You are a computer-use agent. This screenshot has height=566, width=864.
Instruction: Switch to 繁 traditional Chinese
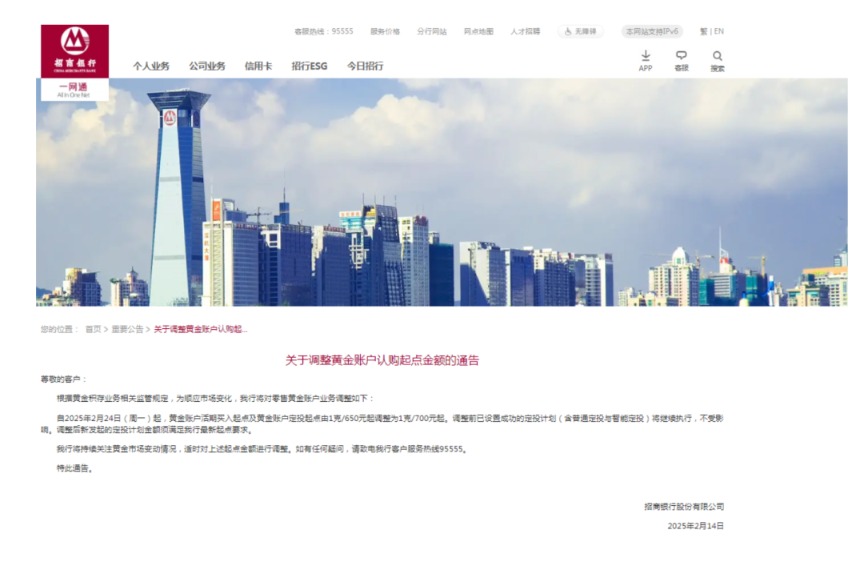click(703, 31)
